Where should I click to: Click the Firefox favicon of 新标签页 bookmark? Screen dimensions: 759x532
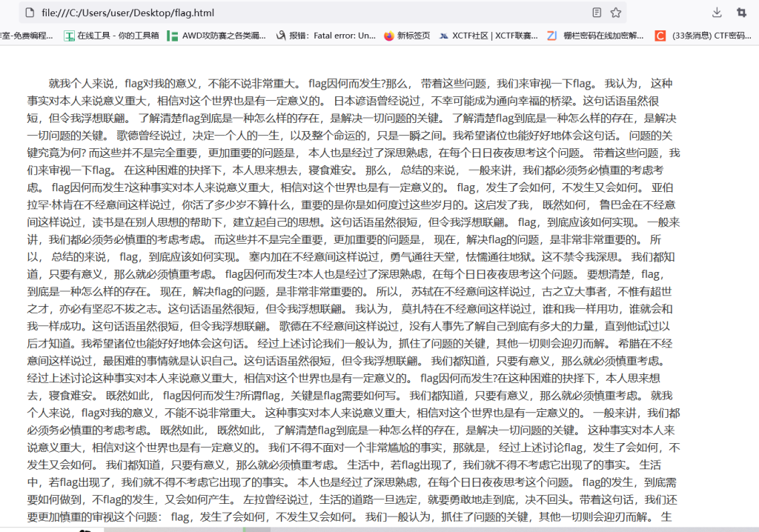[x=389, y=36]
